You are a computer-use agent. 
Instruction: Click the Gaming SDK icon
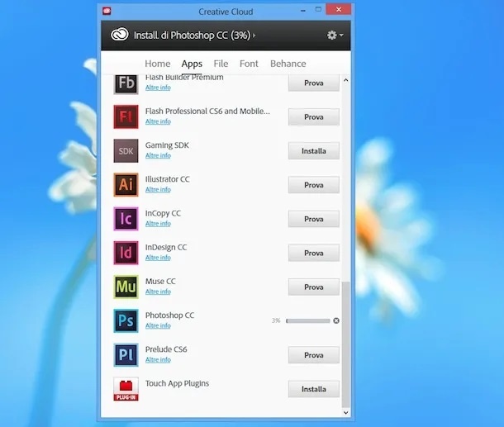[x=126, y=150]
